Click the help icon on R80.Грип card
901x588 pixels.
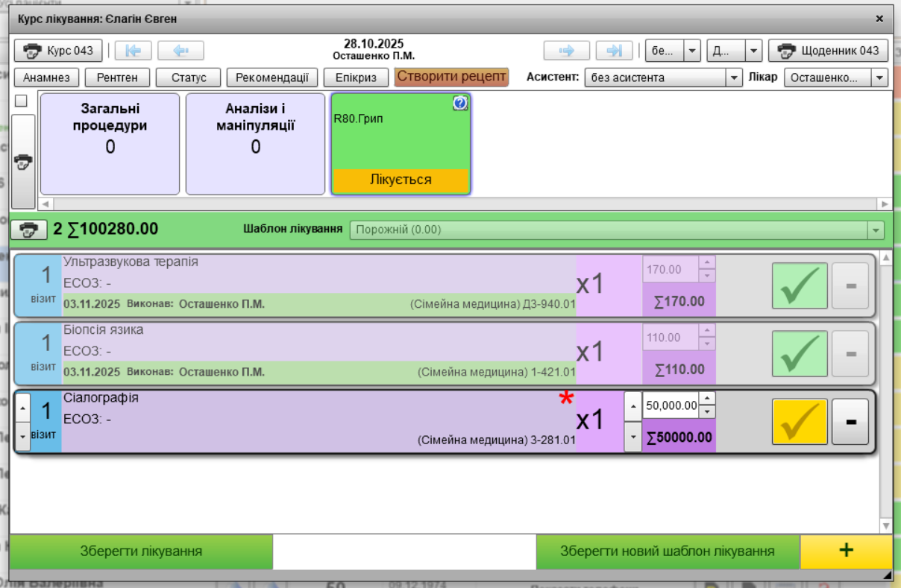click(x=460, y=104)
